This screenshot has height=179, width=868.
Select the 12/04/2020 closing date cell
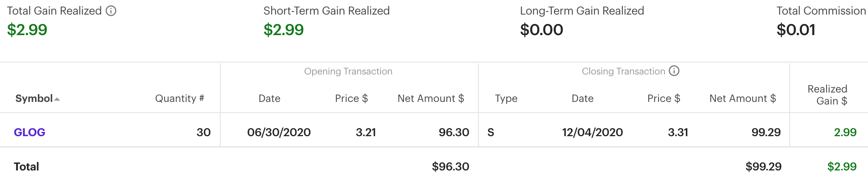coord(592,132)
